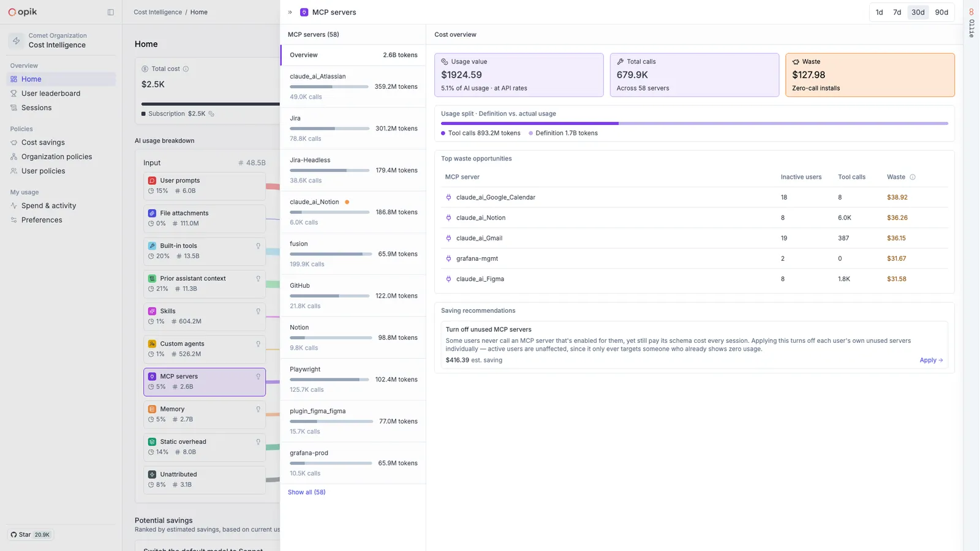Click the Opik logo
The height and width of the screenshot is (551, 980).
point(23,12)
